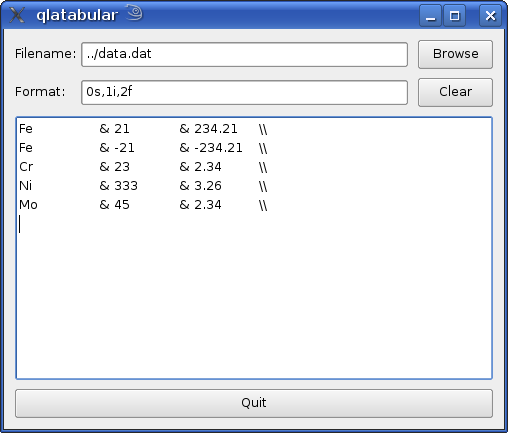Place cursor on first Fe row
Viewport: 508px width, 433px height.
click(x=143, y=129)
